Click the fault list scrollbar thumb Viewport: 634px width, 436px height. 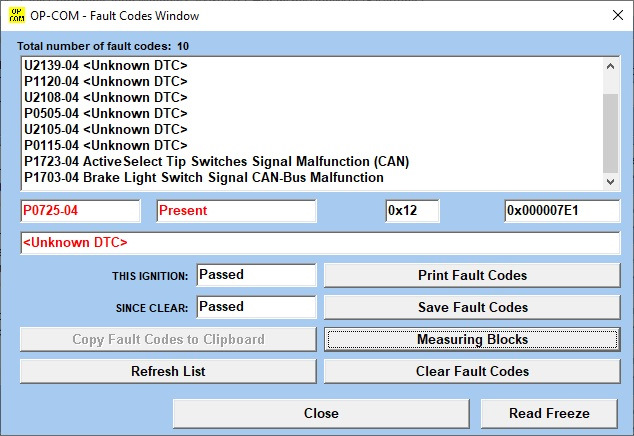(x=611, y=133)
